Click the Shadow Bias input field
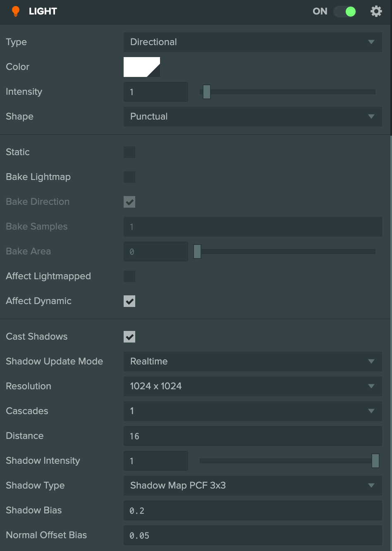 click(253, 510)
